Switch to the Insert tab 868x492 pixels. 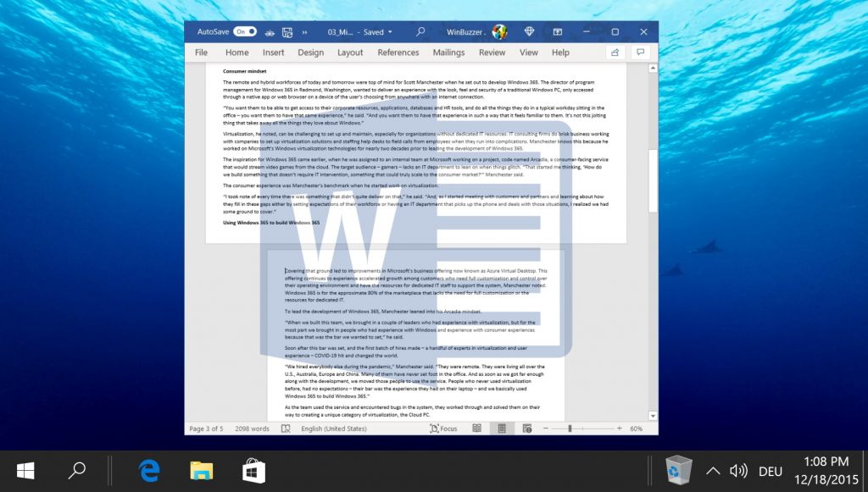pyautogui.click(x=274, y=53)
